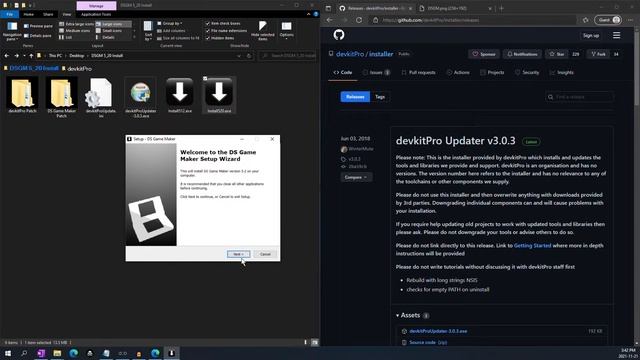Open the Issues tab on GitHub
The width and height of the screenshot is (640, 360).
tap(376, 72)
